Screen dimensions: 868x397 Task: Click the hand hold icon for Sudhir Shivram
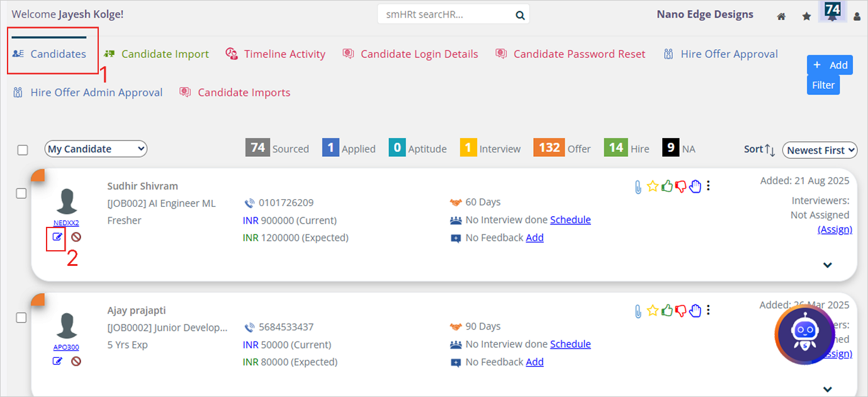[695, 186]
